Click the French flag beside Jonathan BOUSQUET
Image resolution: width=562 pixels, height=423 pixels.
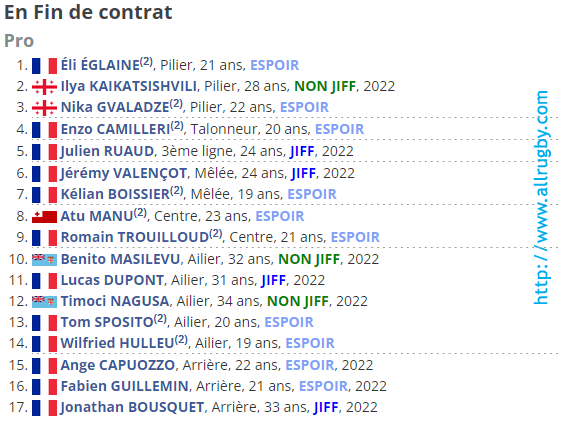44,408
